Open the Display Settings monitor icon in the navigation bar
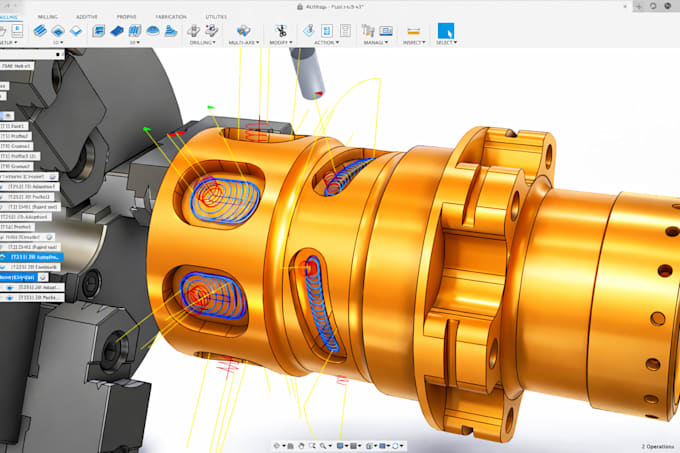This screenshot has width=680, height=453. pyautogui.click(x=340, y=446)
